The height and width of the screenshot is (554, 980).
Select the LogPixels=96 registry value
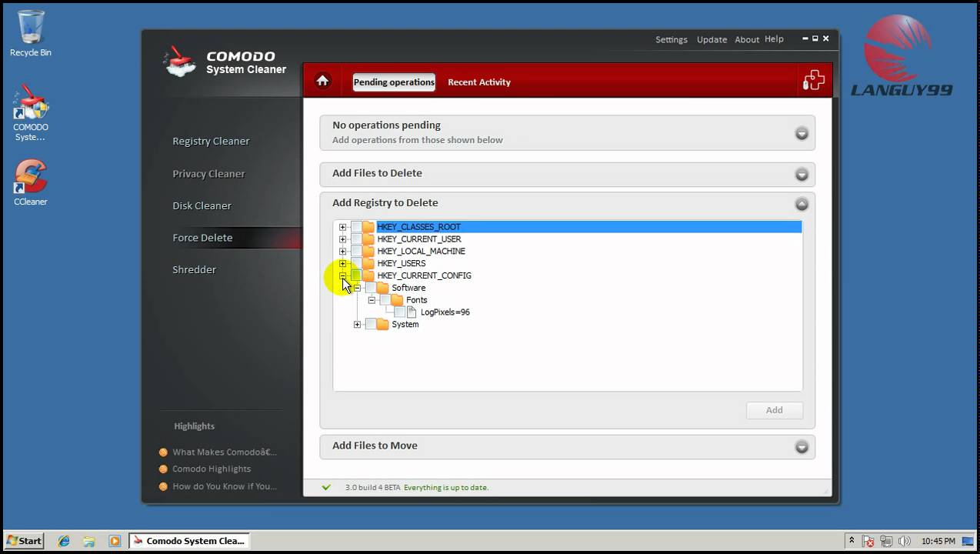click(445, 312)
